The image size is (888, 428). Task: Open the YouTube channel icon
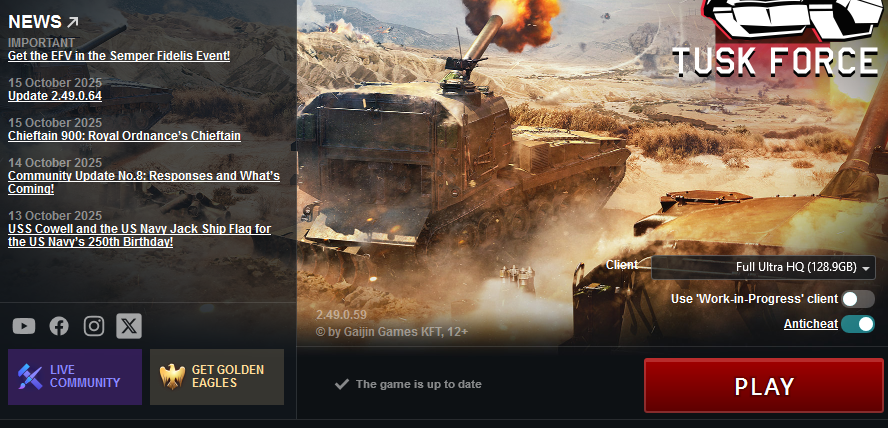coord(24,326)
